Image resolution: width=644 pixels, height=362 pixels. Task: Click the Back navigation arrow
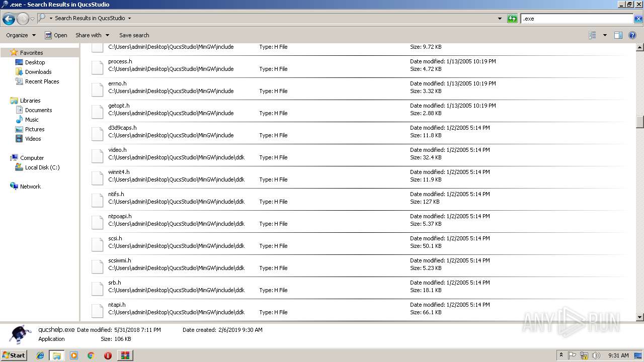[x=9, y=19]
